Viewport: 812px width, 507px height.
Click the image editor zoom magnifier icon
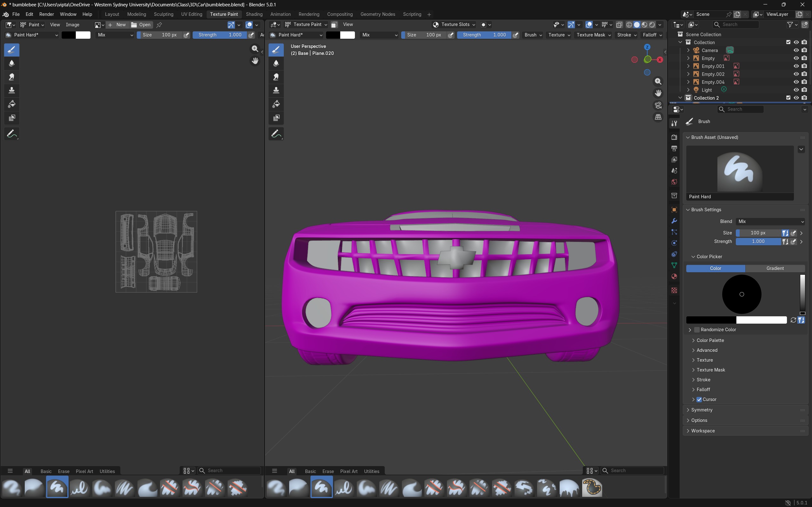coord(255,49)
